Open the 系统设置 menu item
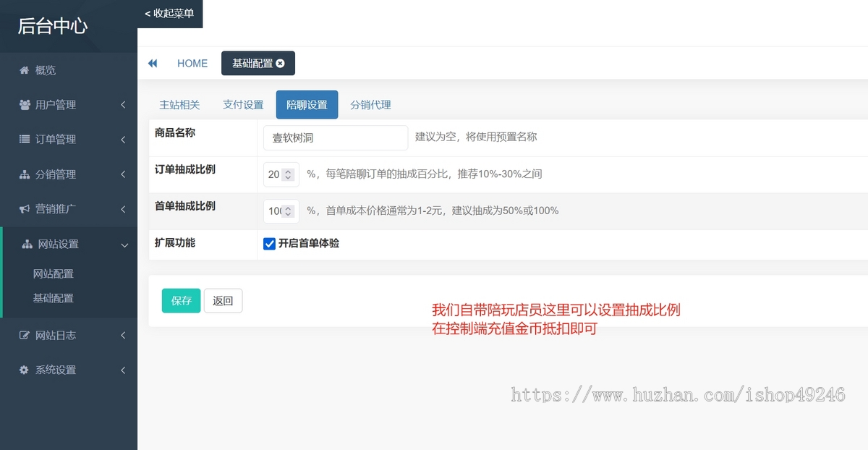 (69, 370)
